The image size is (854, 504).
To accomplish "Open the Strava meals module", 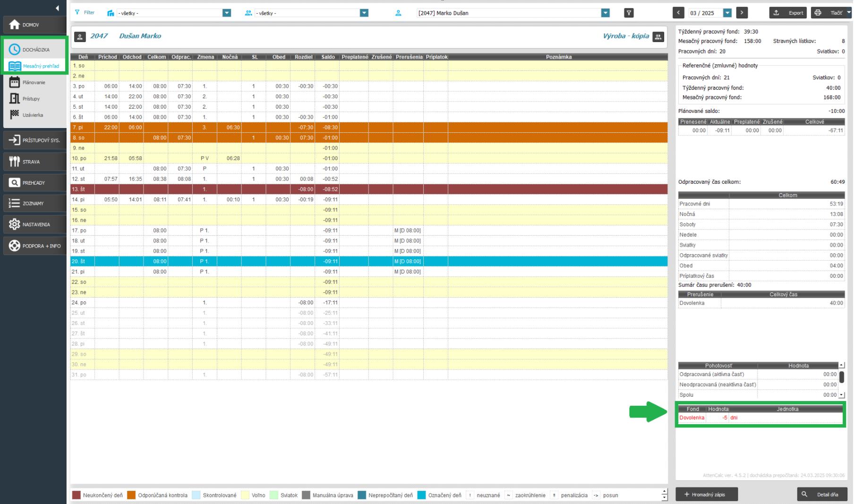I will coord(33,162).
